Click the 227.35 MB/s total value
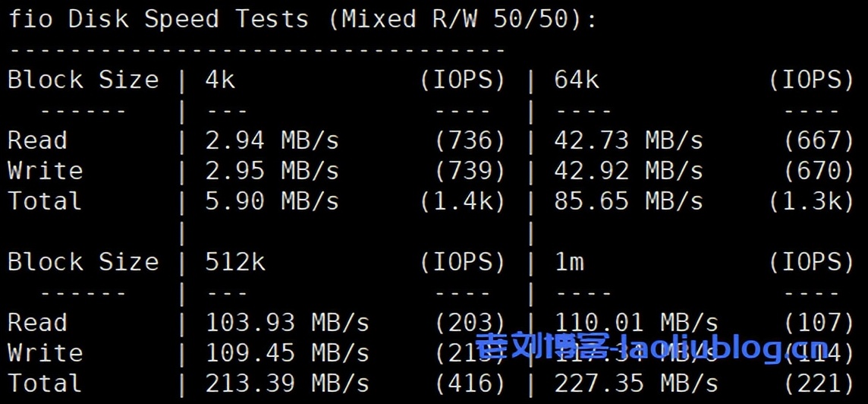 [x=636, y=383]
